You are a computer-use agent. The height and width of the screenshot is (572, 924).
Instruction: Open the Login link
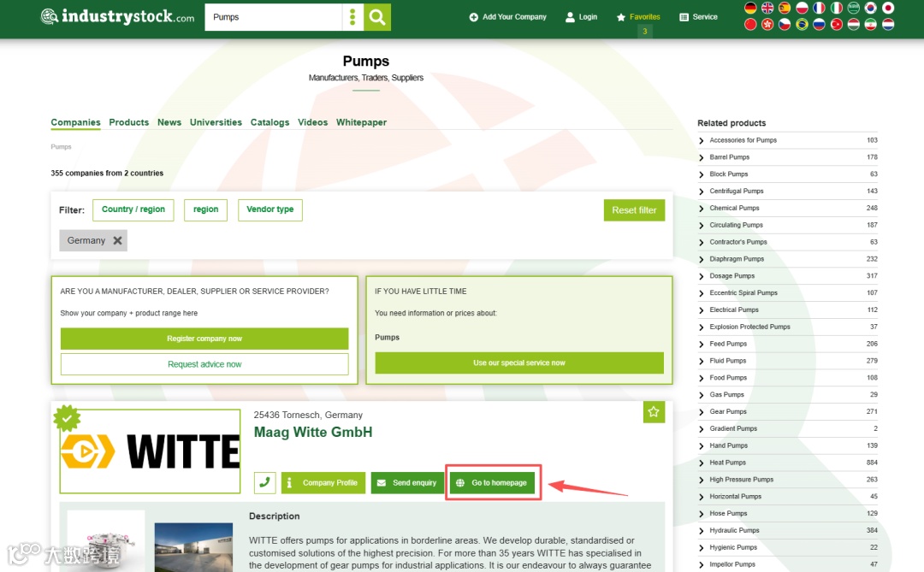[x=581, y=17]
